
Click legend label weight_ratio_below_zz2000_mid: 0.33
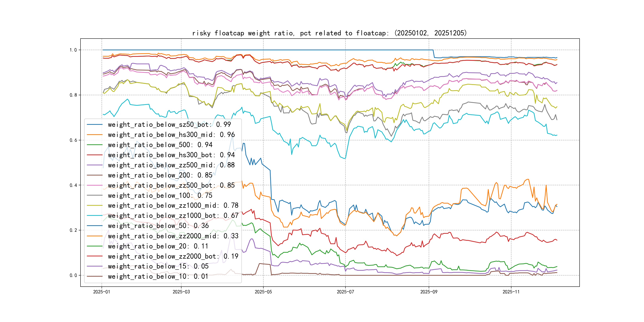coord(173,236)
